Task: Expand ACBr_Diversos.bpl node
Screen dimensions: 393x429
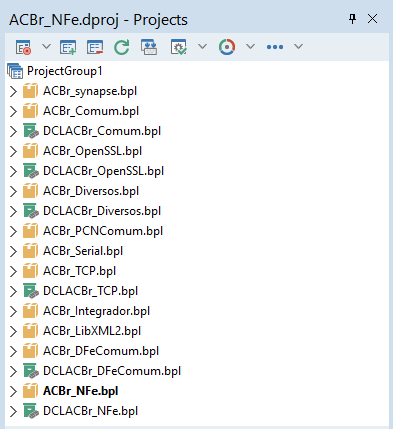Action: tap(13, 191)
